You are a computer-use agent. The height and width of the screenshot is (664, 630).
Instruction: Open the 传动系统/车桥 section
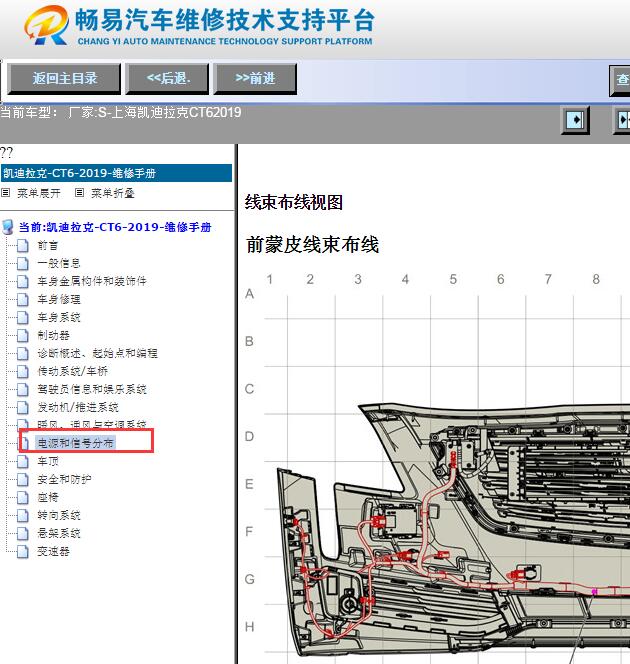point(72,371)
